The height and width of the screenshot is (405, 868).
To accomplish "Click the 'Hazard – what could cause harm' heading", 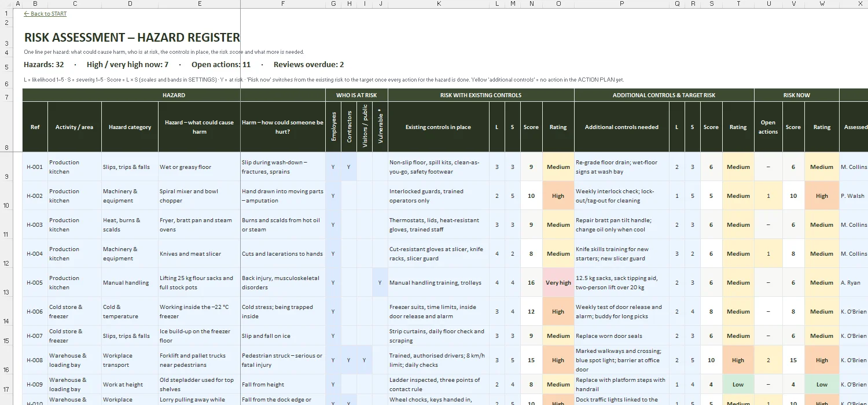I will pos(199,127).
